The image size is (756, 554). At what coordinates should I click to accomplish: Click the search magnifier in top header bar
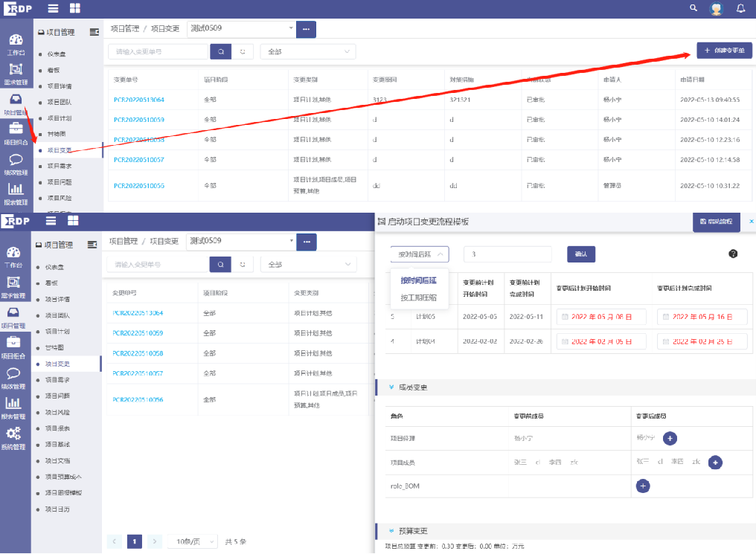coord(693,8)
